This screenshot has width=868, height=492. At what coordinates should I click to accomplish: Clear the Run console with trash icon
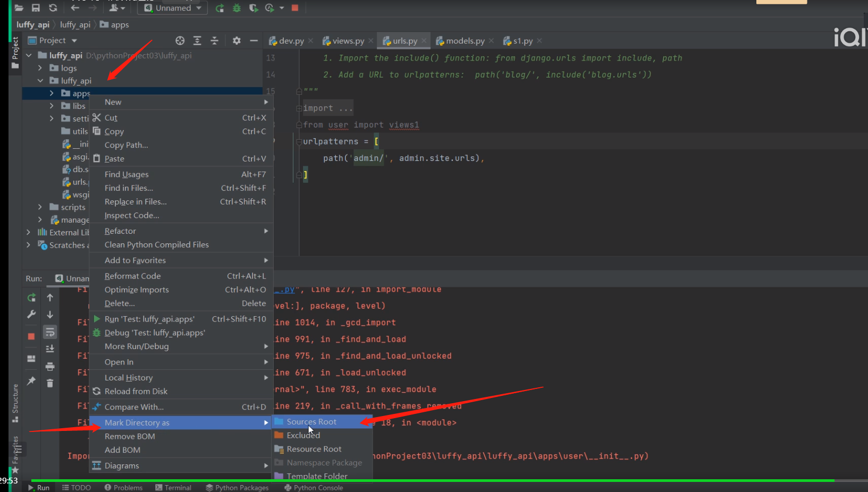[x=50, y=383]
